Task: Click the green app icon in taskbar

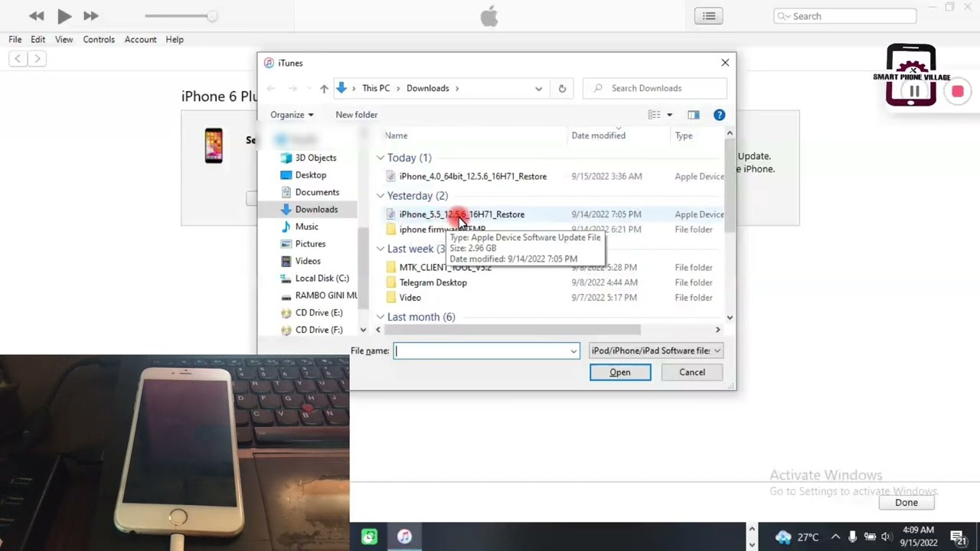Action: (369, 536)
